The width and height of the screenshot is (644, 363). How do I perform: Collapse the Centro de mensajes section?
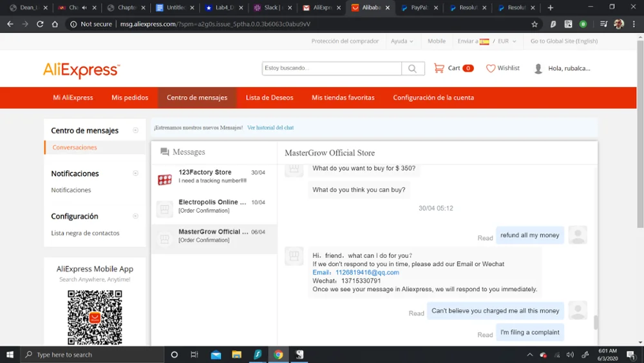(135, 130)
